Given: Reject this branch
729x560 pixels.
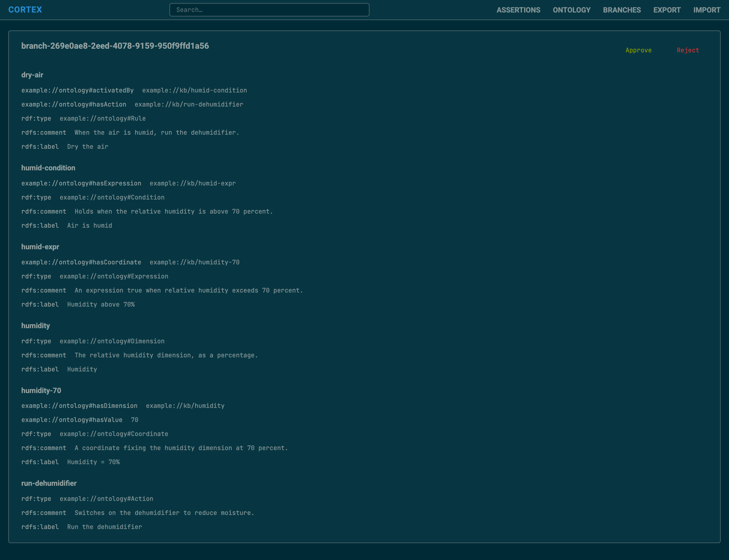Looking at the screenshot, I should (688, 50).
